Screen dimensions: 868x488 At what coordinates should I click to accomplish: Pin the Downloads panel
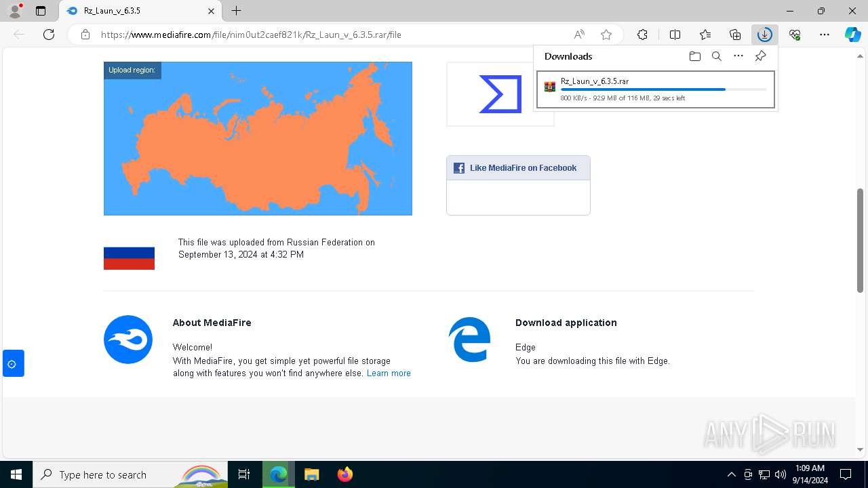tap(760, 56)
